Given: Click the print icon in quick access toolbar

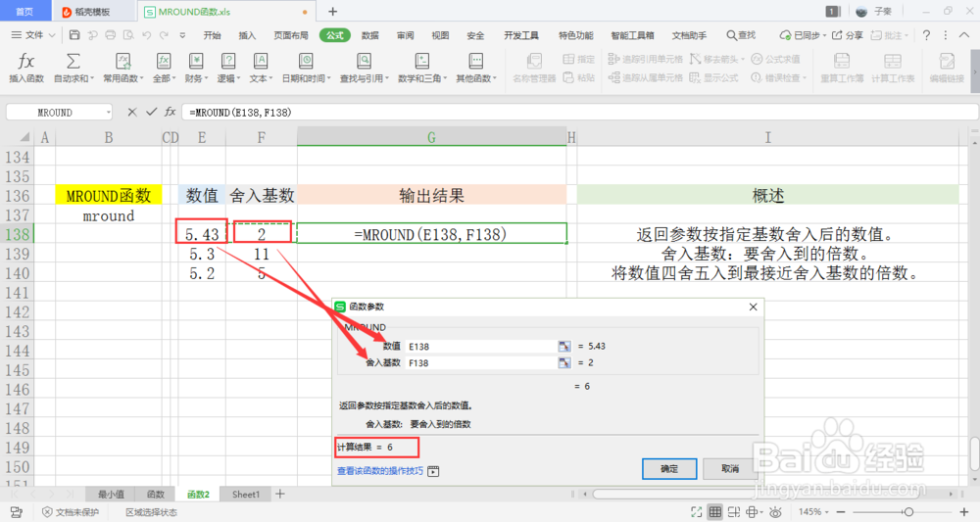Looking at the screenshot, I should click(111, 35).
